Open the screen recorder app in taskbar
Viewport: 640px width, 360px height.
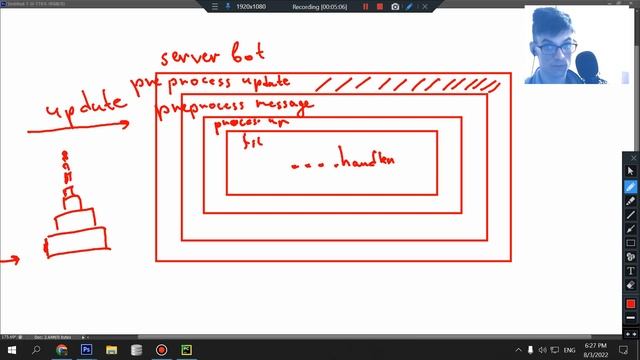[162, 350]
